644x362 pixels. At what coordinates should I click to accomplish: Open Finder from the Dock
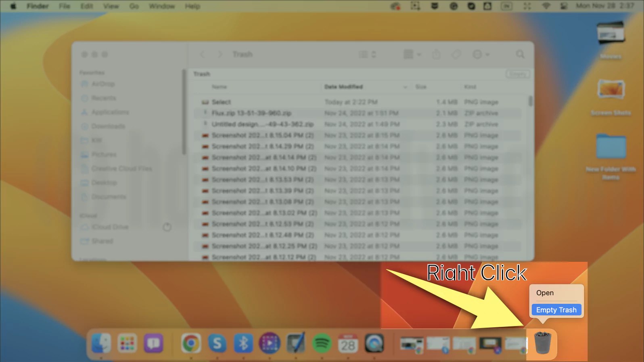point(101,343)
